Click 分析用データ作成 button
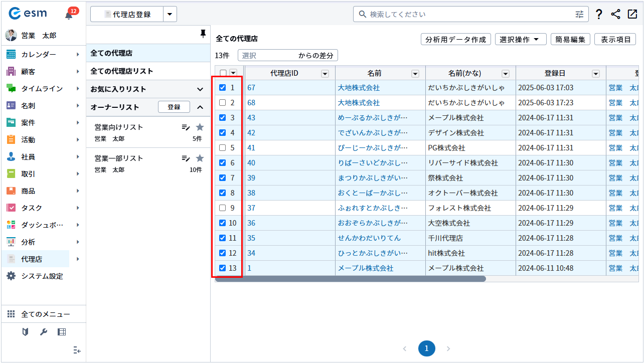The height and width of the screenshot is (363, 644). [x=455, y=40]
